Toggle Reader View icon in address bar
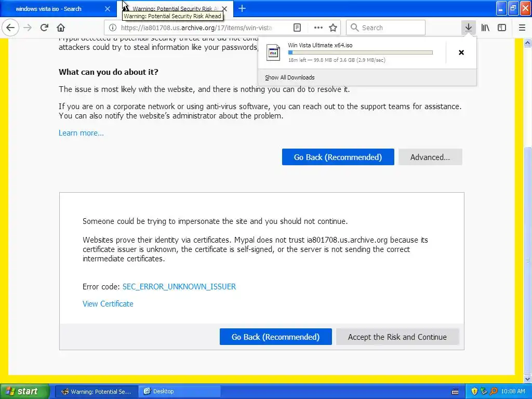 click(297, 28)
